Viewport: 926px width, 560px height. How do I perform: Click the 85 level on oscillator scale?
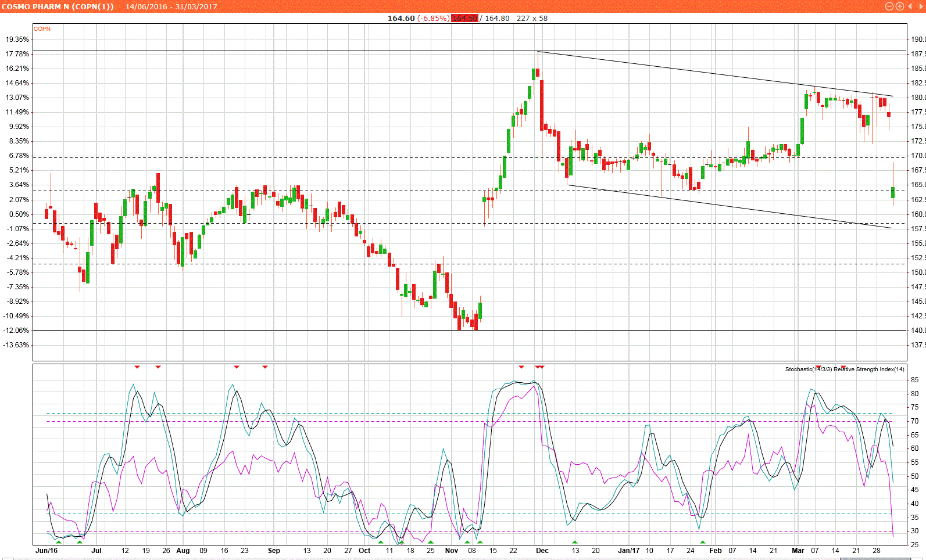pos(915,380)
